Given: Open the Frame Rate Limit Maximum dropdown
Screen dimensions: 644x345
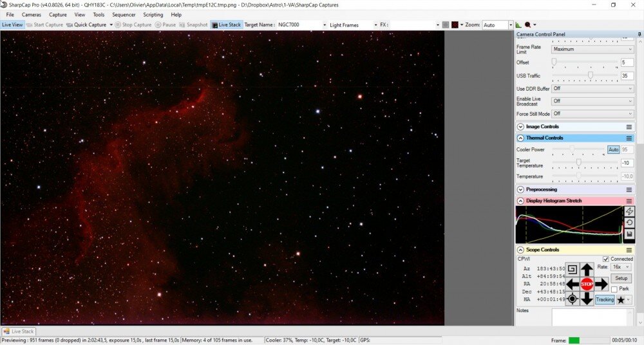Looking at the screenshot, I should 592,50.
